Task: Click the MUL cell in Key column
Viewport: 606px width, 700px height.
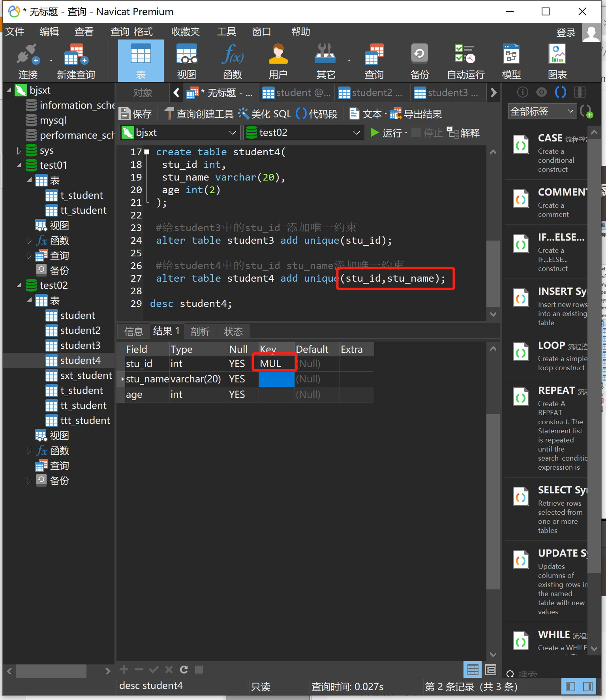Action: 276,364
